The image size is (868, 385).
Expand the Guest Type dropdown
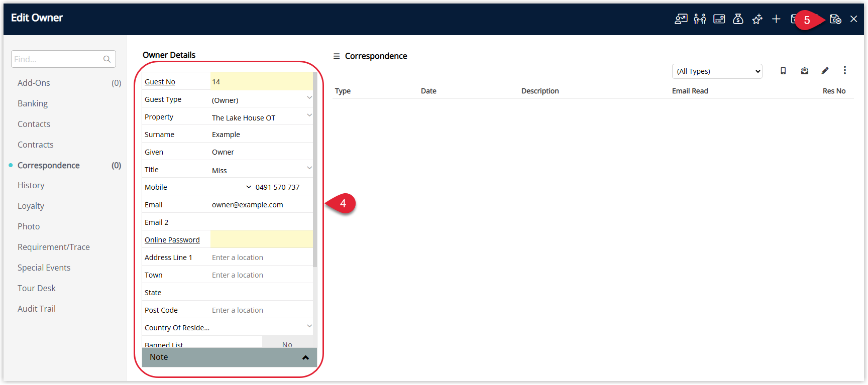309,98
